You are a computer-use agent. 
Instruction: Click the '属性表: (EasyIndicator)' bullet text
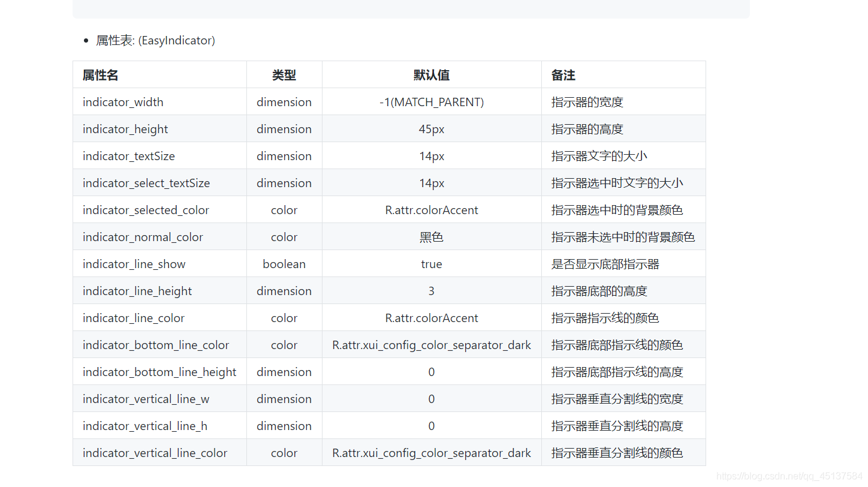tap(155, 41)
